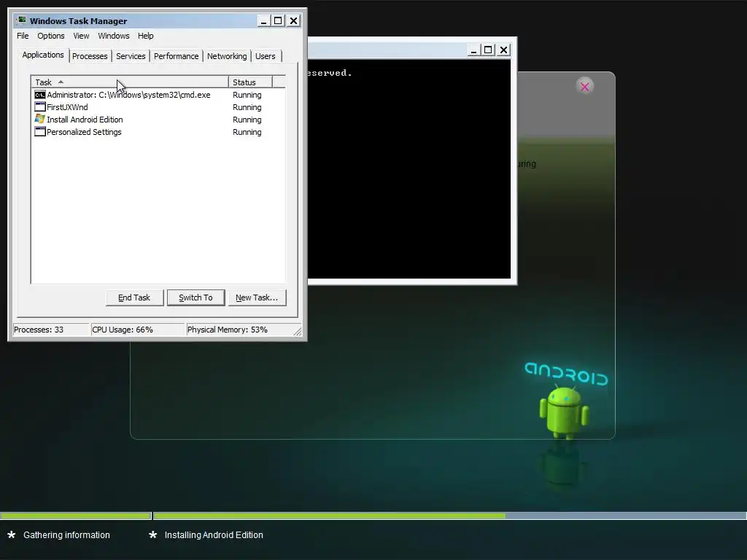Click star icon beside Installing Android Edition
747x560 pixels.
pos(152,534)
